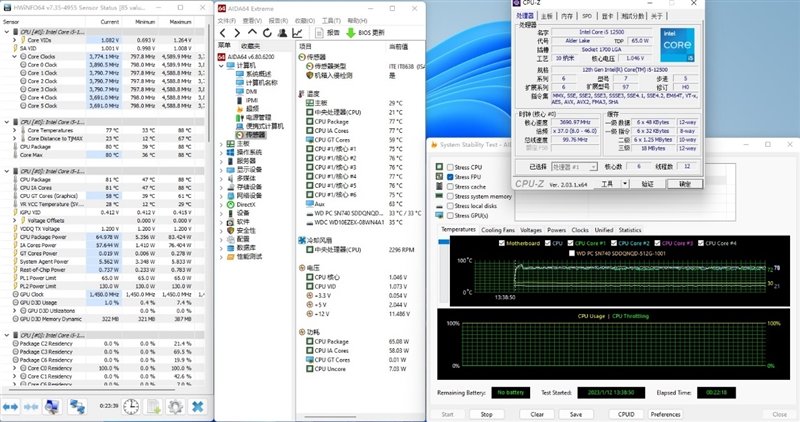Click HWiNFO save log document icon
This screenshot has height=422, width=800.
coord(153,407)
